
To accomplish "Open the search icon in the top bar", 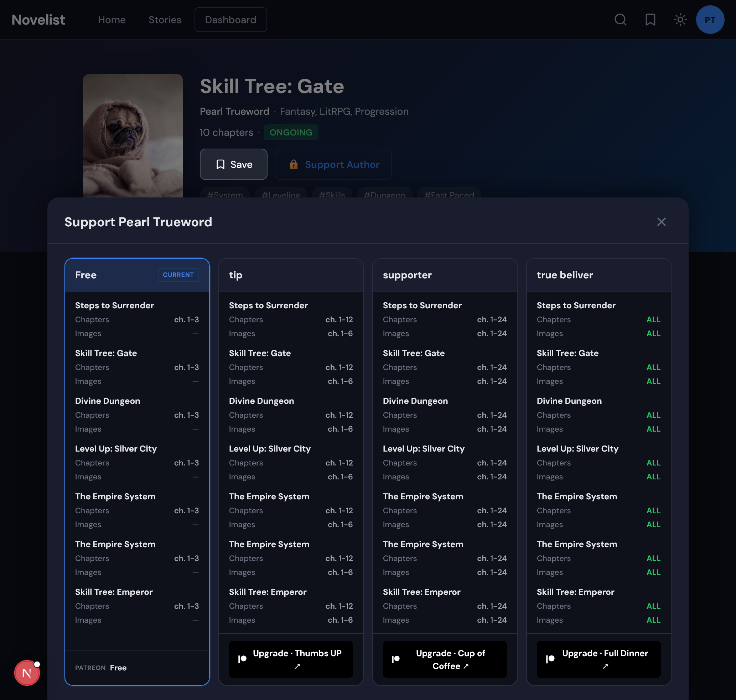I will (620, 20).
